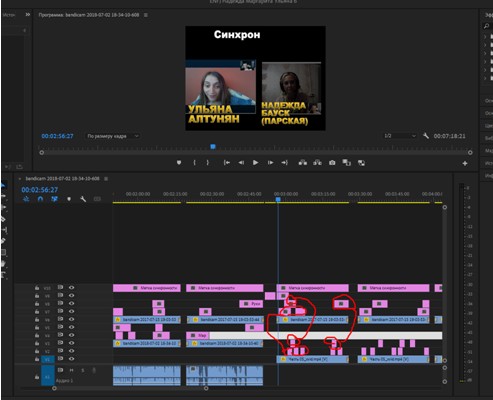The width and height of the screenshot is (493, 400).
Task: Click the Program monitor blue playhead
Action: (213, 146)
